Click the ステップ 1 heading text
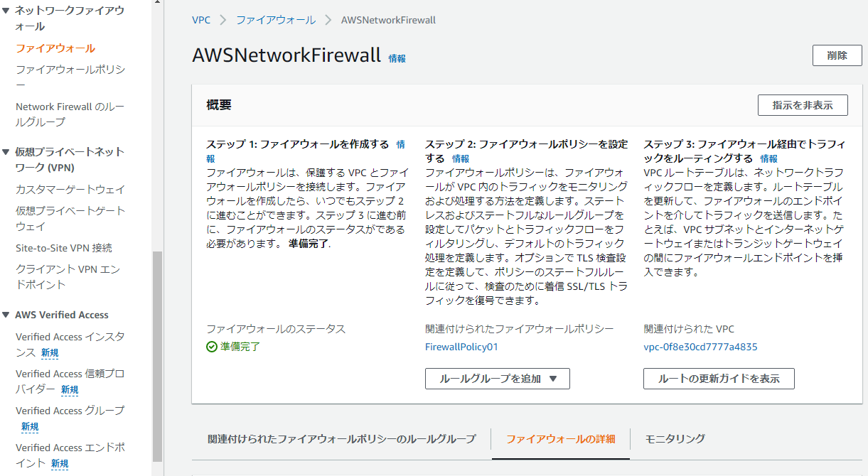The image size is (868, 476). coord(298,144)
